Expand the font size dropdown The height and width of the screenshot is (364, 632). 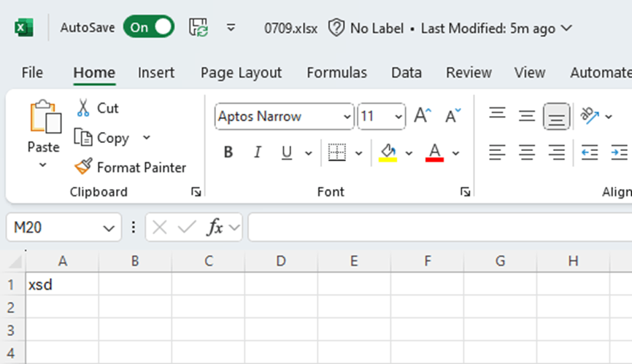(398, 117)
